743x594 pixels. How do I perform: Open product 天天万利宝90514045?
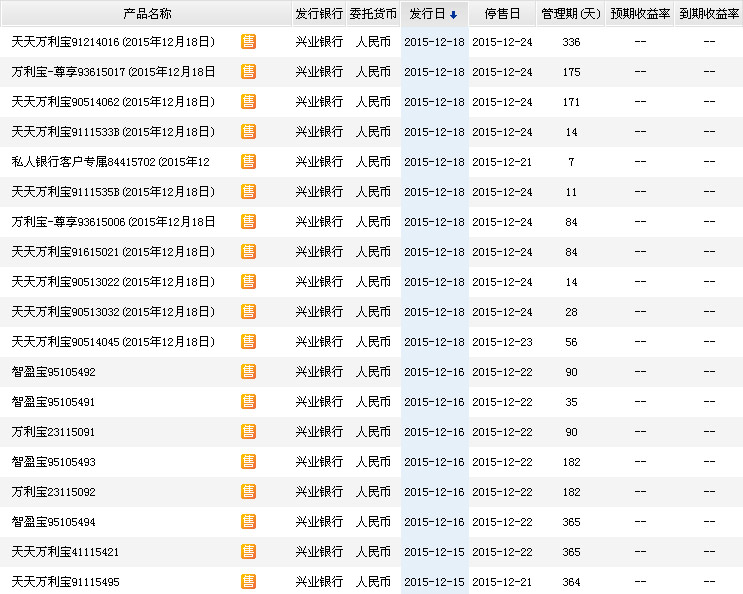[x=113, y=342]
